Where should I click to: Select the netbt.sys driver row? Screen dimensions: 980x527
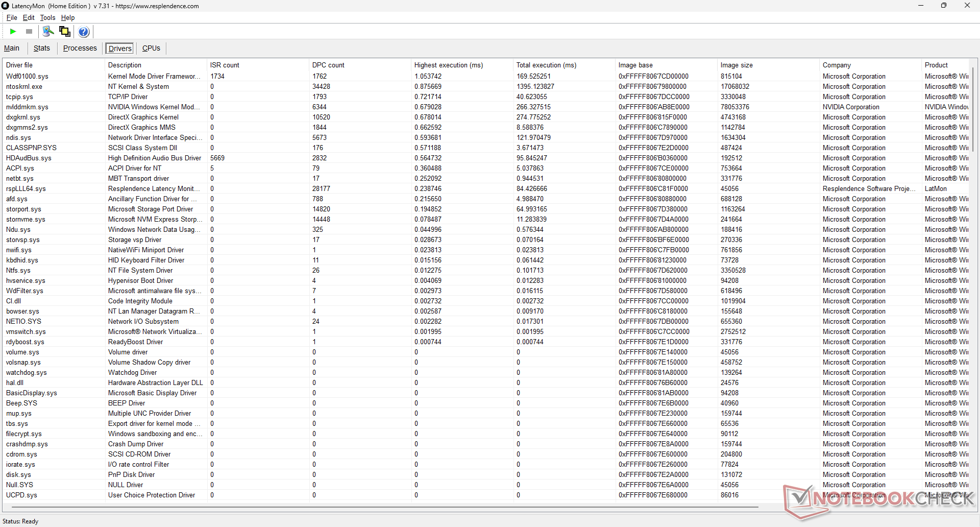click(x=486, y=178)
